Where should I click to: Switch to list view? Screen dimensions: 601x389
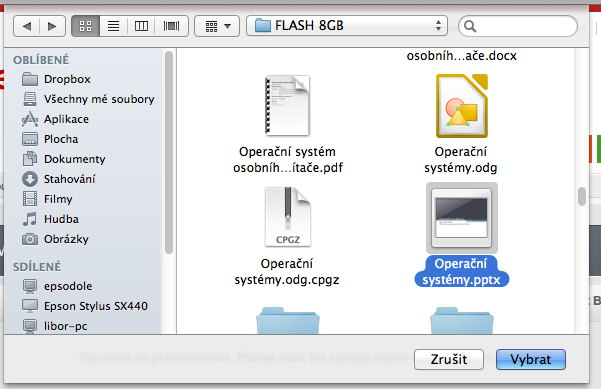click(113, 26)
